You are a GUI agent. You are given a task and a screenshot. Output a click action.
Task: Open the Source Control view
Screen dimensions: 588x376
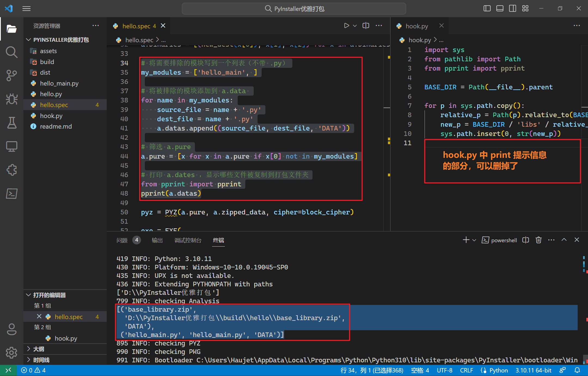point(11,75)
